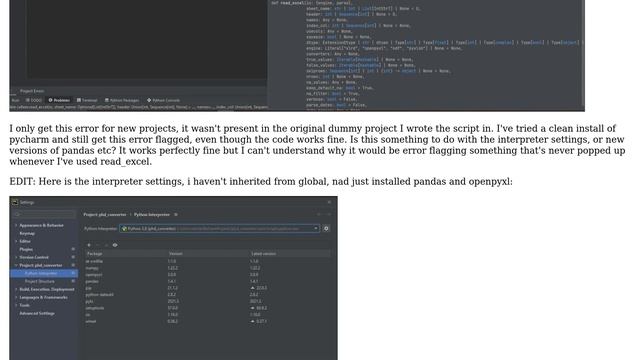This screenshot has width=640, height=360.
Task: Select the pandas package row
Action: [x=208, y=281]
